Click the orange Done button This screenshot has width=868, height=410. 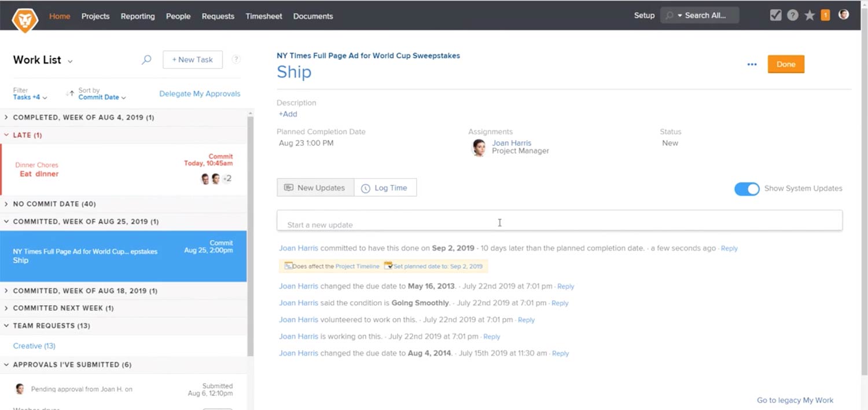click(x=786, y=64)
